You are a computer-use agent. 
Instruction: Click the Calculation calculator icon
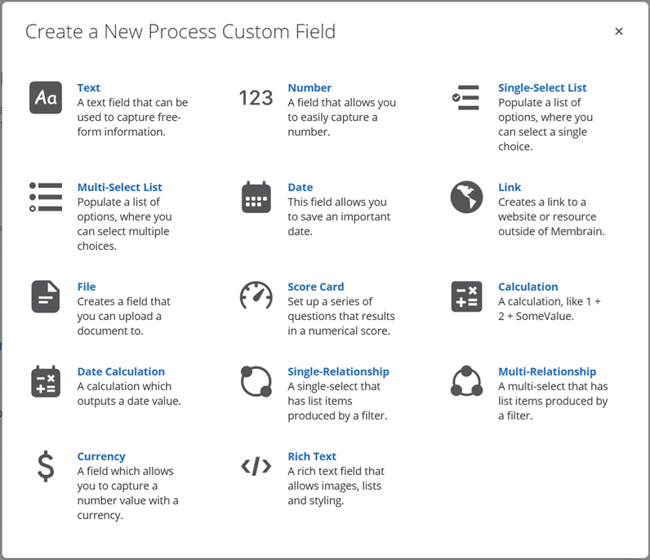pos(466,297)
